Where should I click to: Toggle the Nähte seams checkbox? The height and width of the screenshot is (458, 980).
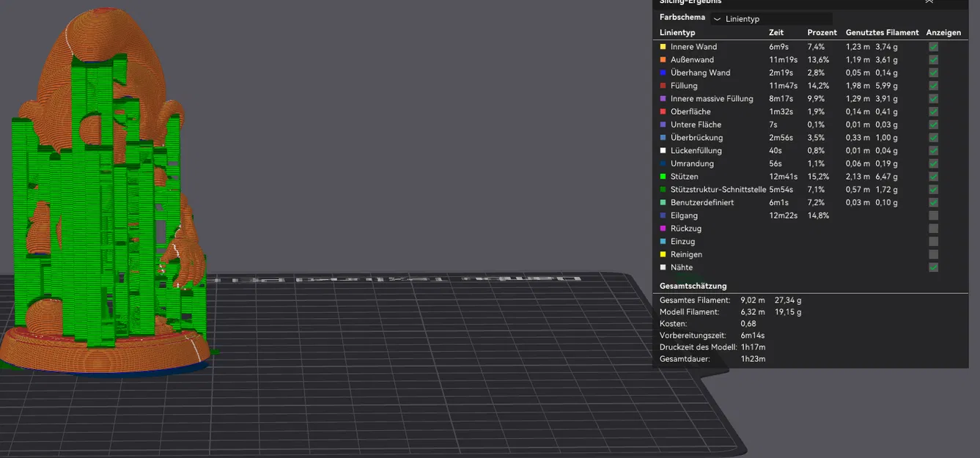coord(933,267)
